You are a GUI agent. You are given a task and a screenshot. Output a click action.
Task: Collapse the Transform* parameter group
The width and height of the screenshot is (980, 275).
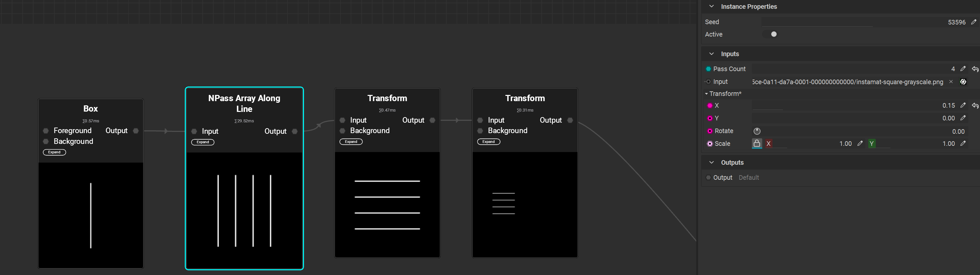(706, 94)
